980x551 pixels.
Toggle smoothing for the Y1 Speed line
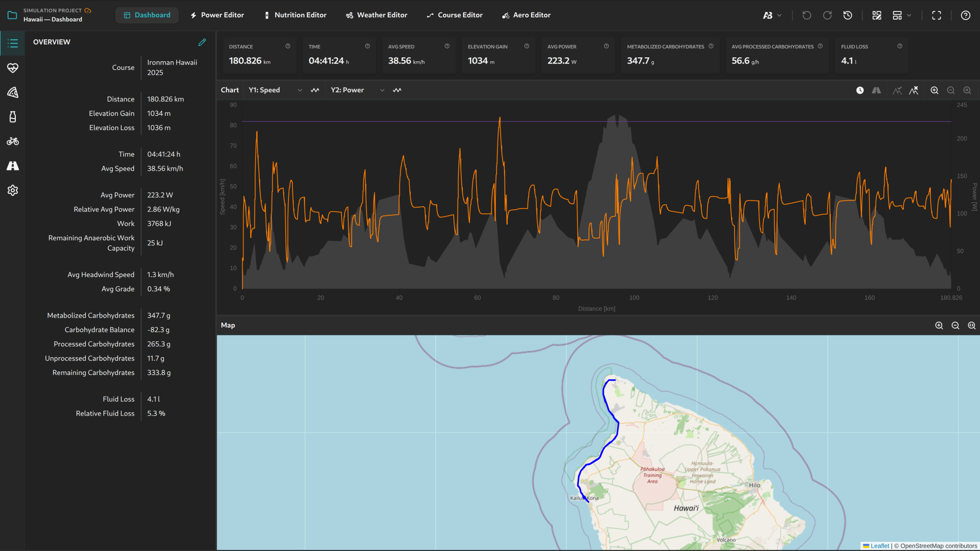click(x=315, y=90)
